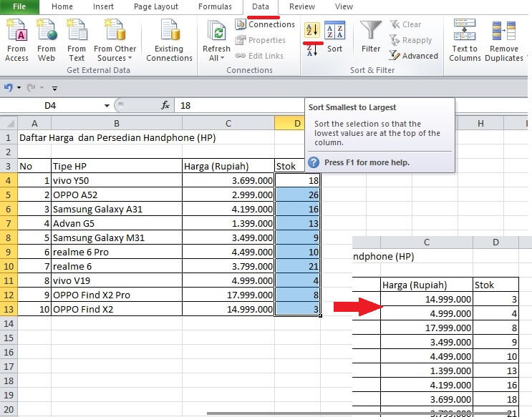This screenshot has height=417, width=532.
Task: Click Reapply filter button
Action: click(410, 40)
